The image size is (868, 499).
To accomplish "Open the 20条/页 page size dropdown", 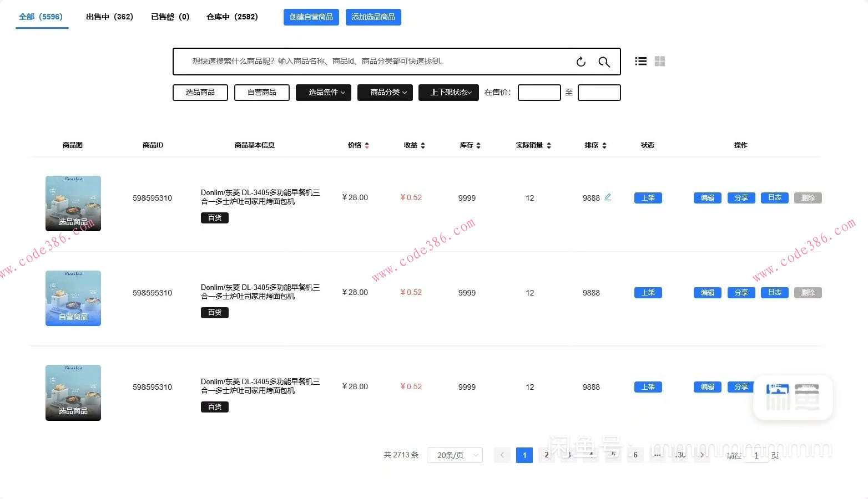I will point(455,455).
